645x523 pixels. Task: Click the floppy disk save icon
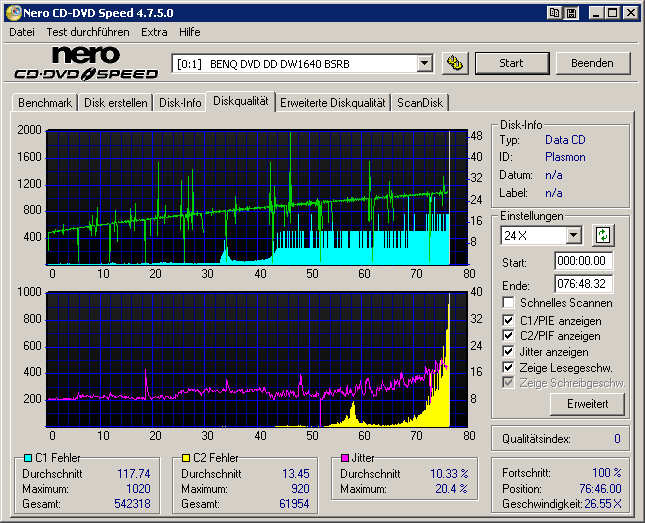(572, 13)
